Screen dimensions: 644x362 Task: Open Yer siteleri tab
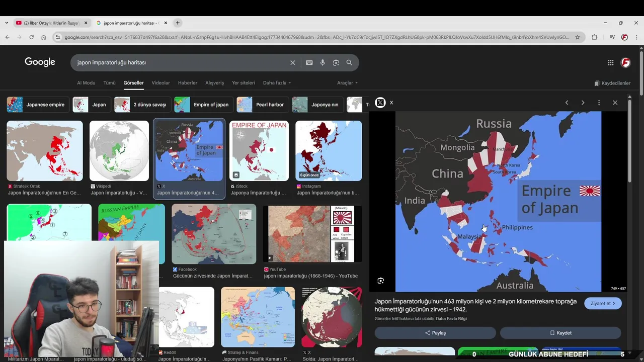[244, 83]
